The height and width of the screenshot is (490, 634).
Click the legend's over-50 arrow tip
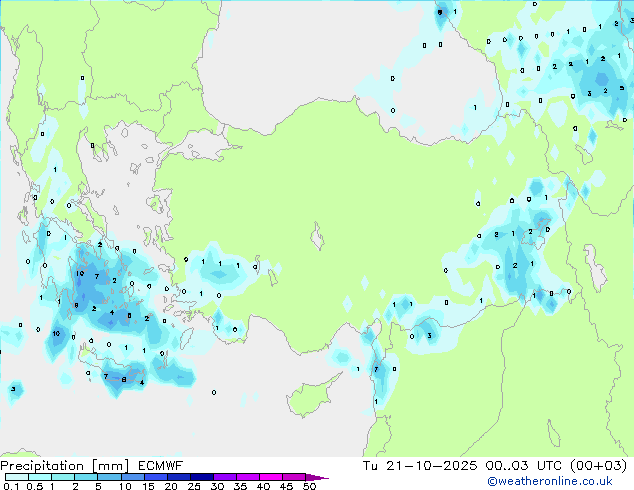tap(317, 477)
